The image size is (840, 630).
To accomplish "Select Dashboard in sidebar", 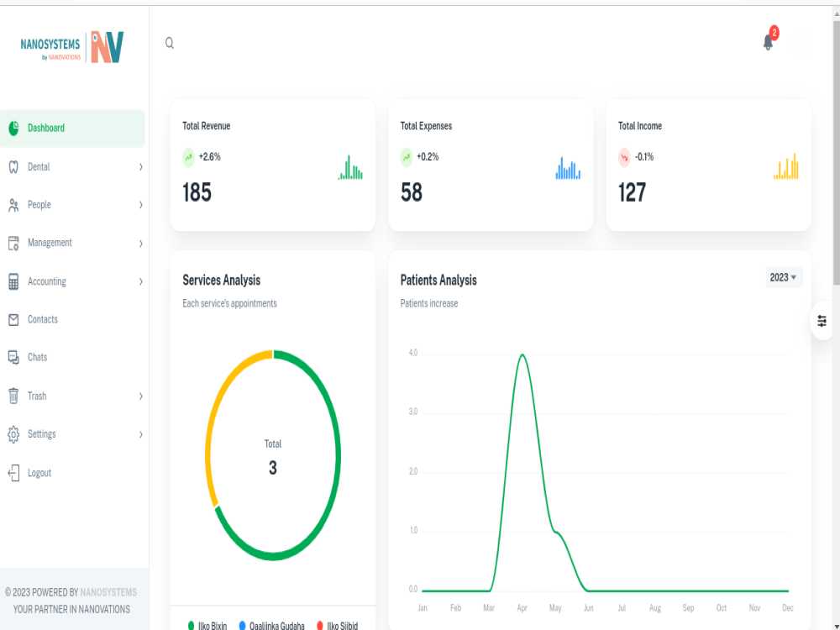I will click(72, 128).
